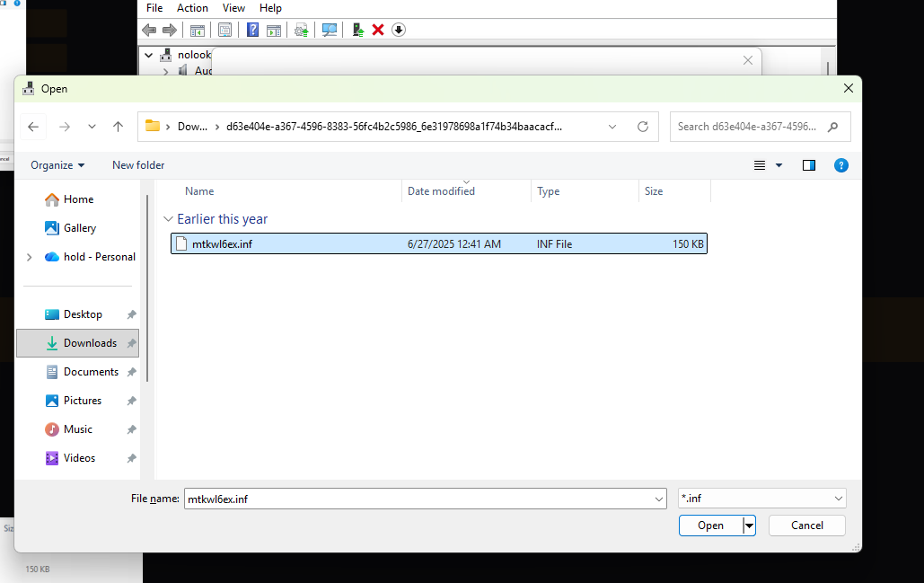This screenshot has height=583, width=924.
Task: Click the d63e404e folder breadcrumb segment
Action: pos(393,127)
